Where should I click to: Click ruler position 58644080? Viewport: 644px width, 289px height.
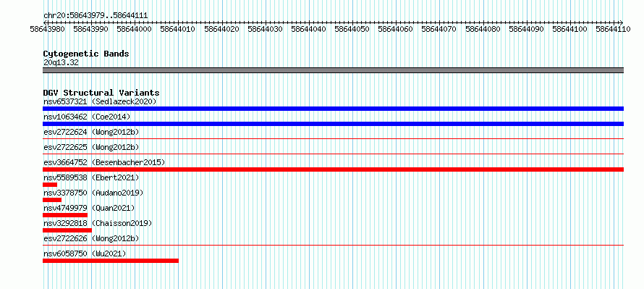483,29
